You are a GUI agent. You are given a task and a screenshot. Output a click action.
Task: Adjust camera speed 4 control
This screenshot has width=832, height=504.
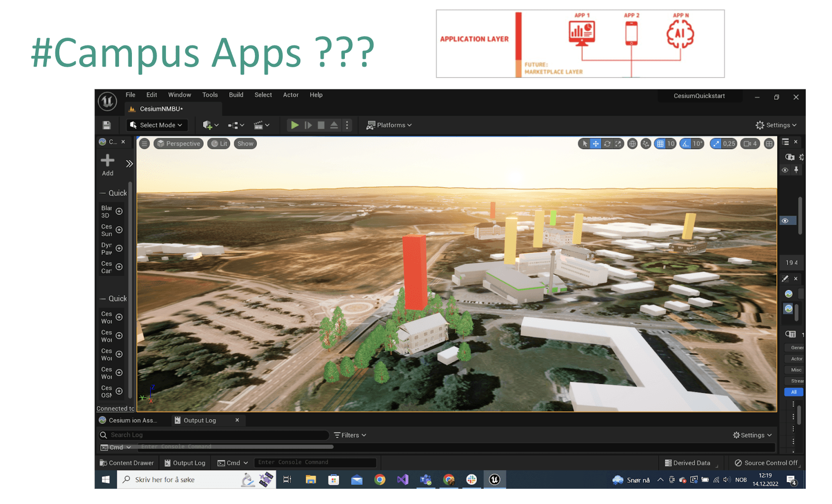pos(750,144)
